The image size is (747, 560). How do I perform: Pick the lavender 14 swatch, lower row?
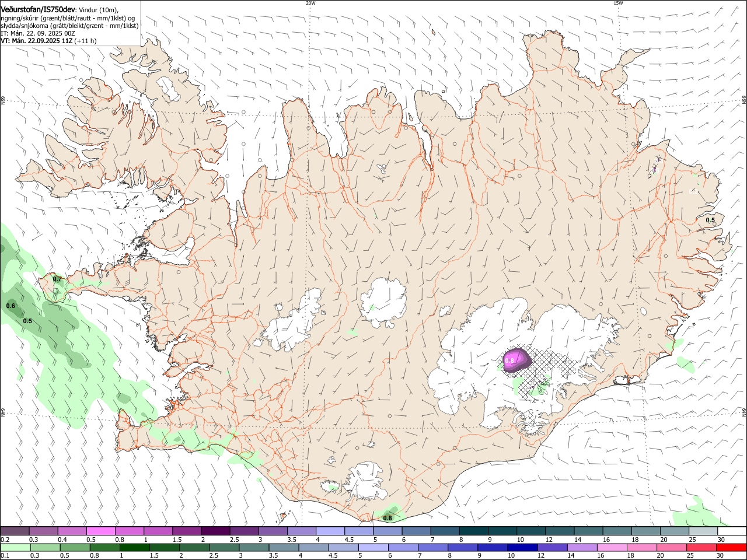[581, 548]
